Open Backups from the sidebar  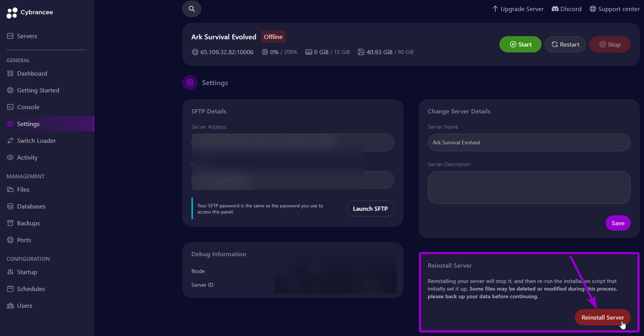tap(28, 223)
